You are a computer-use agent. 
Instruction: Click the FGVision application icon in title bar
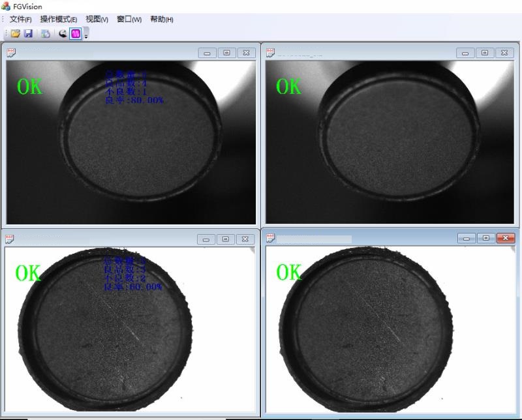point(6,6)
